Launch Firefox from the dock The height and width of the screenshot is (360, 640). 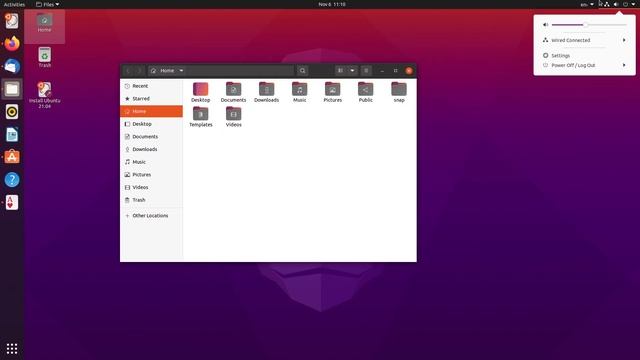(x=12, y=43)
